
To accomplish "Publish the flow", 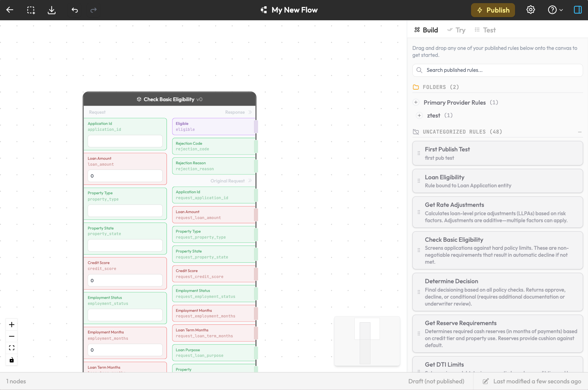I will (493, 10).
